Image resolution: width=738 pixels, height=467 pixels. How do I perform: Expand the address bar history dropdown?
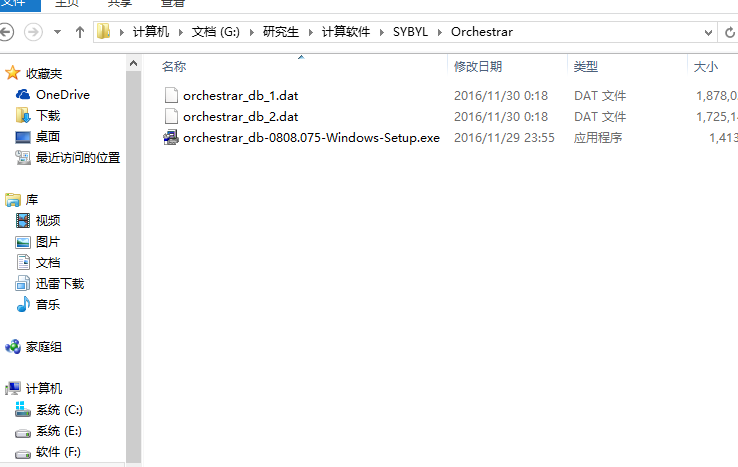click(708, 32)
